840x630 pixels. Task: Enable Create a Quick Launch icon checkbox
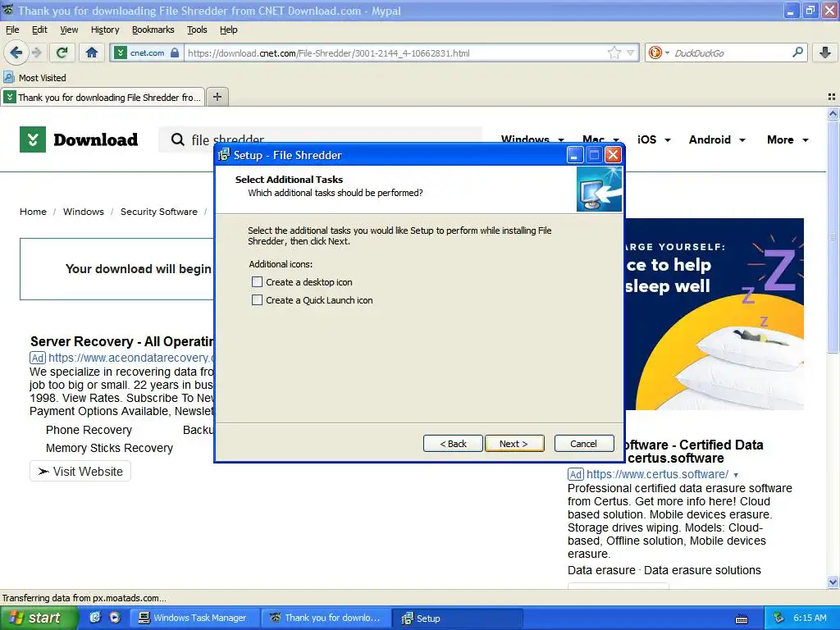(x=257, y=300)
